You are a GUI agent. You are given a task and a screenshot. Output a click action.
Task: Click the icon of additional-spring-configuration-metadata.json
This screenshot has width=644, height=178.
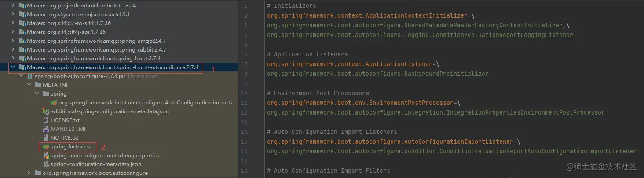(46, 111)
